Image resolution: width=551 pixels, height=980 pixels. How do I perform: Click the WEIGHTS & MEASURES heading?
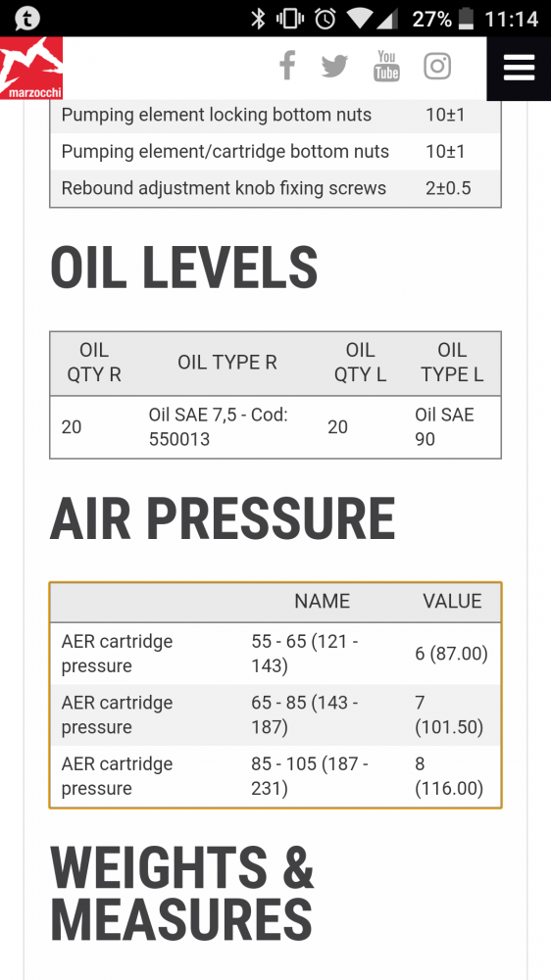(x=182, y=893)
